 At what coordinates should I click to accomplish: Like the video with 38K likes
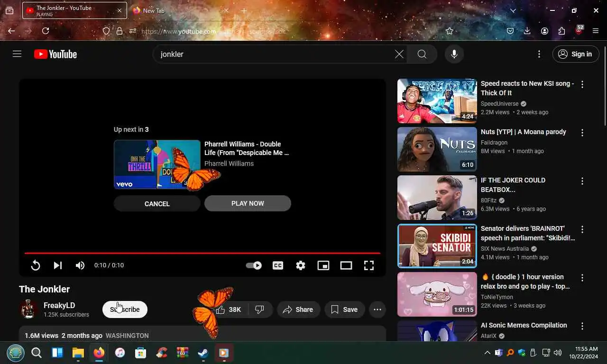[229, 309]
